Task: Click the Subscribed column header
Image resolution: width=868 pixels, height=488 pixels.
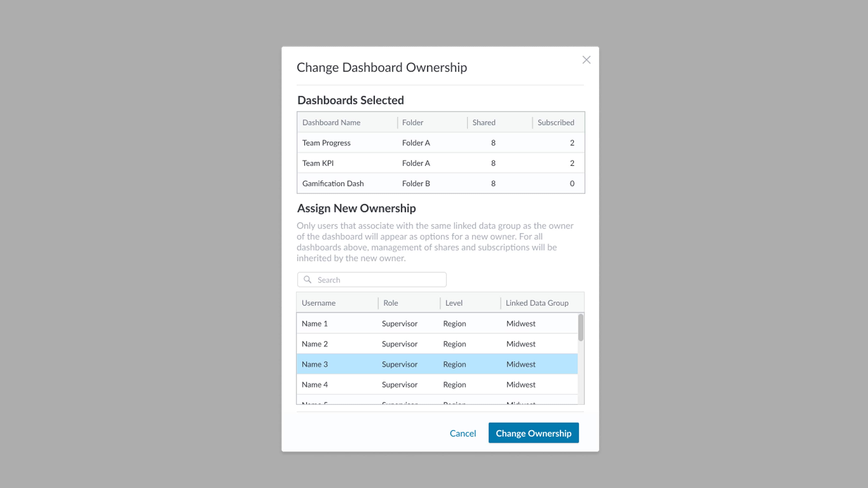Action: tap(555, 122)
